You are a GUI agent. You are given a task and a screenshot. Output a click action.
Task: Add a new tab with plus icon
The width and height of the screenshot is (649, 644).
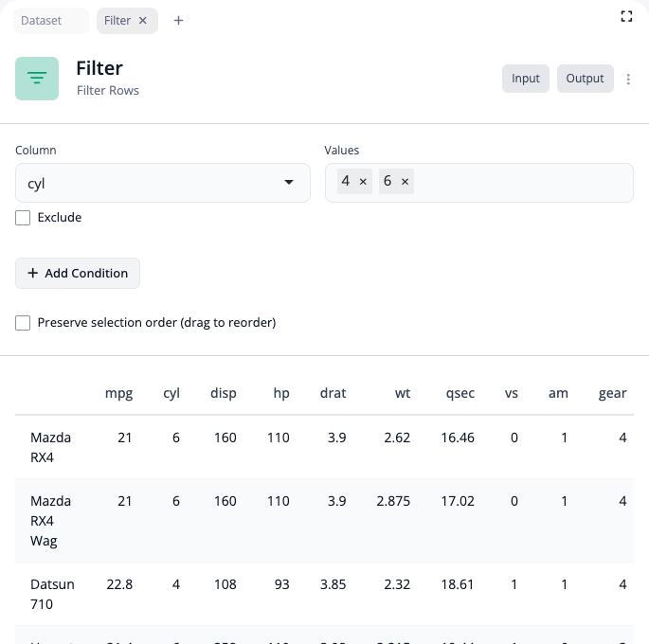click(x=178, y=21)
